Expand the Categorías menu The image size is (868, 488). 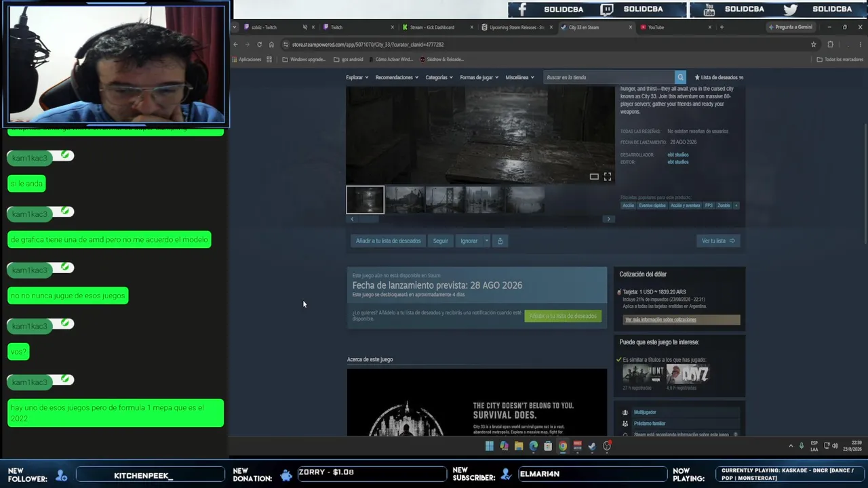(439, 77)
